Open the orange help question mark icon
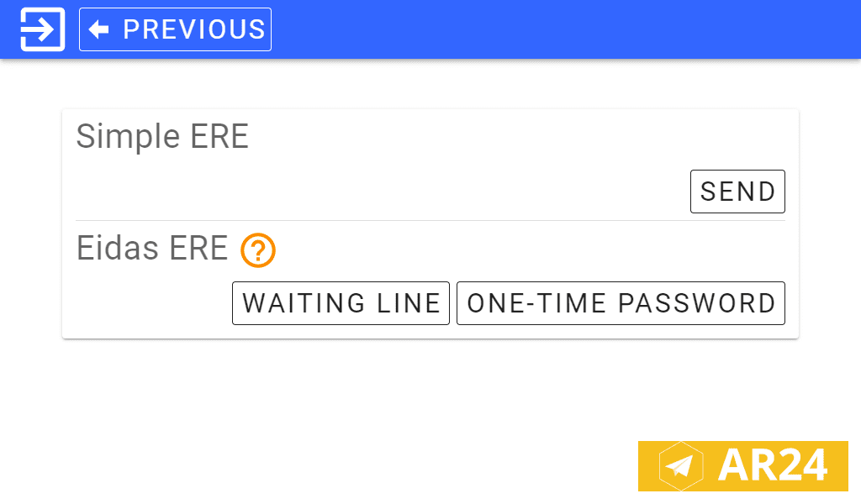Screen dimensions: 861x504 point(258,250)
